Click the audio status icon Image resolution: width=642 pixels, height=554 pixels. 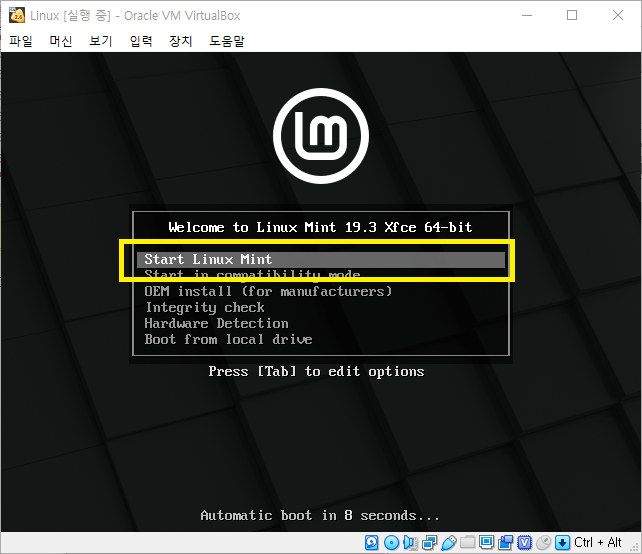(410, 543)
